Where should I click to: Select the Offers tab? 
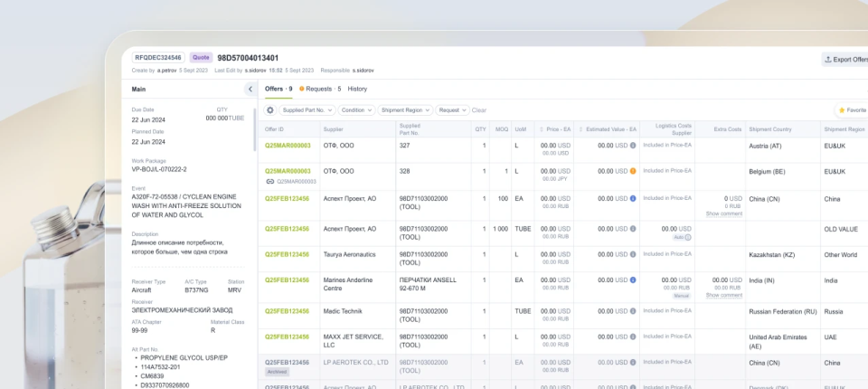pyautogui.click(x=278, y=89)
